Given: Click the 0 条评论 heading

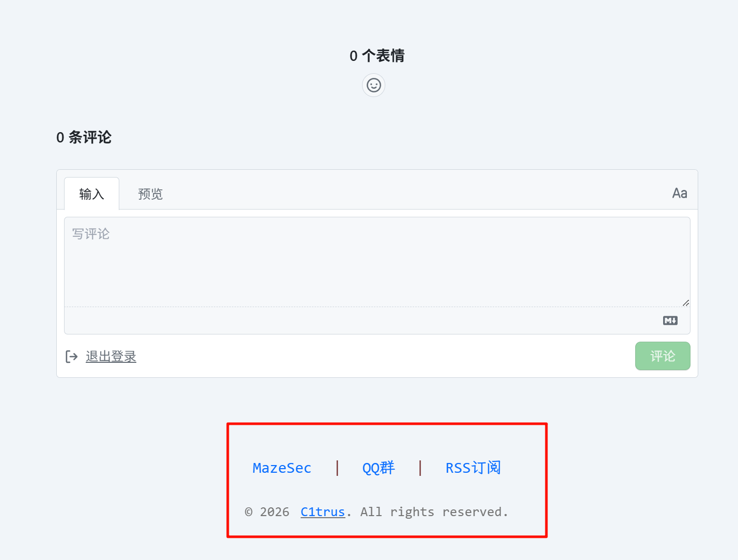Looking at the screenshot, I should point(84,137).
